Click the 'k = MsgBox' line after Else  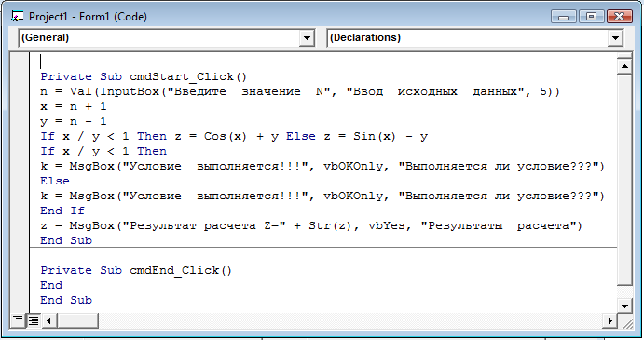click(322, 196)
